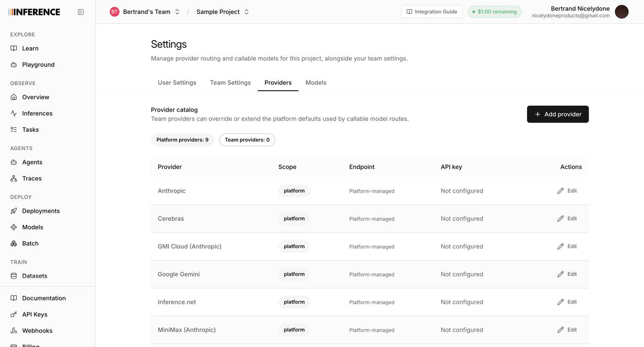Navigate to Inferences
Image resolution: width=644 pixels, height=347 pixels.
coord(37,113)
